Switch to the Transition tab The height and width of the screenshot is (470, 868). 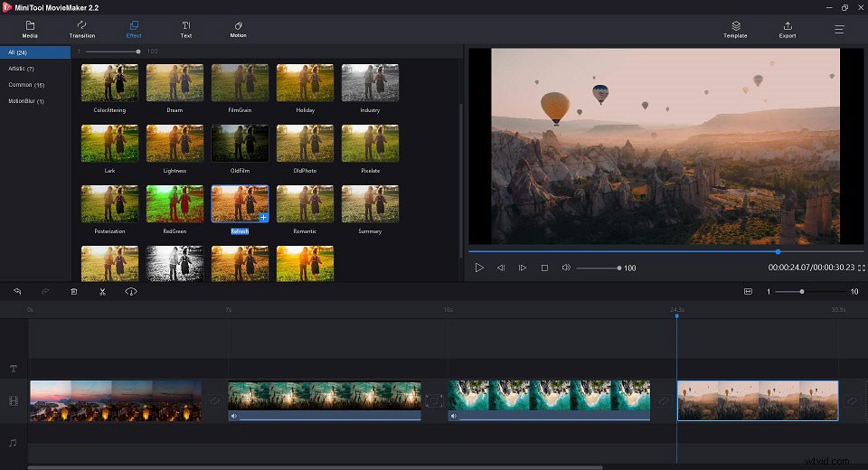[x=82, y=30]
